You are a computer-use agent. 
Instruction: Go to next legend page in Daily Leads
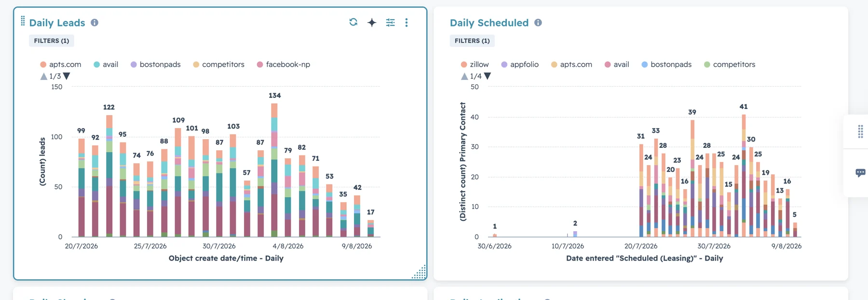(x=67, y=76)
